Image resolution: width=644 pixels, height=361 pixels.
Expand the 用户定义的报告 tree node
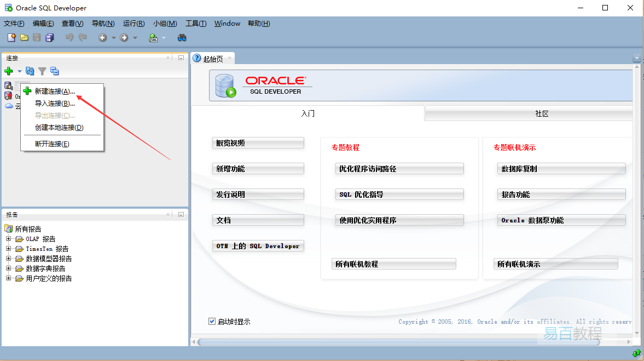click(9, 278)
